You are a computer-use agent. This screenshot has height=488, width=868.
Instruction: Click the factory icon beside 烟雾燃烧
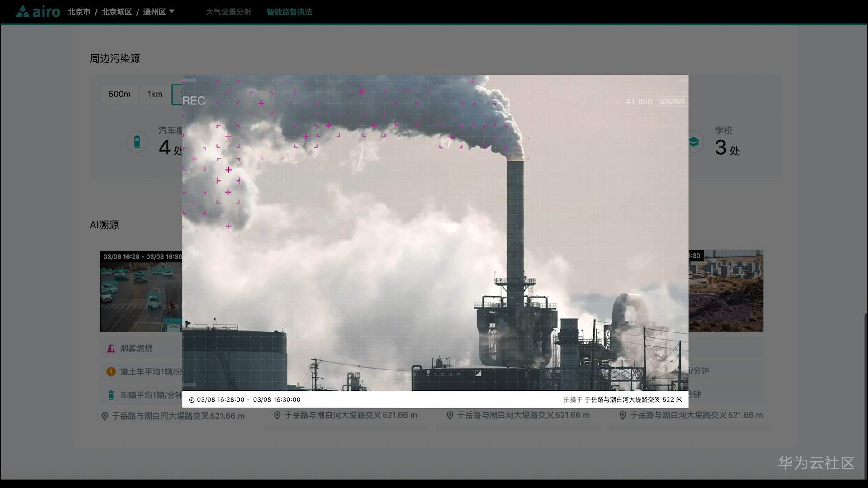point(111,348)
